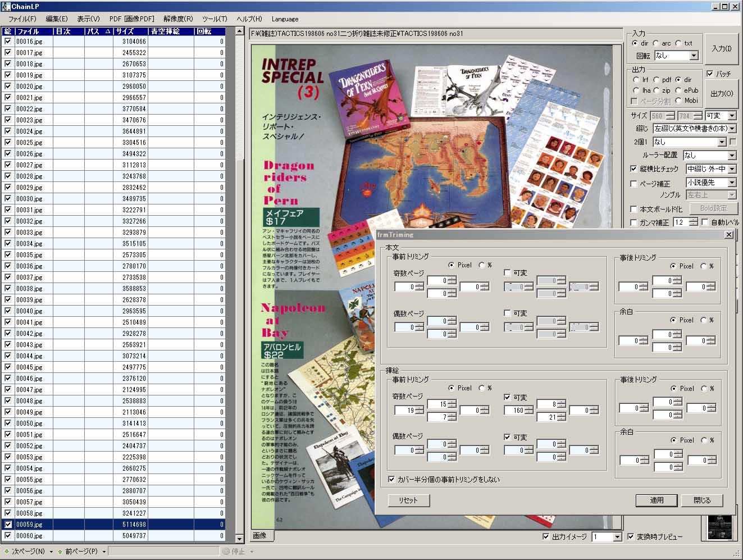This screenshot has height=560, width=743.
Task: Open the 解像度(R) menu
Action: coord(178,19)
